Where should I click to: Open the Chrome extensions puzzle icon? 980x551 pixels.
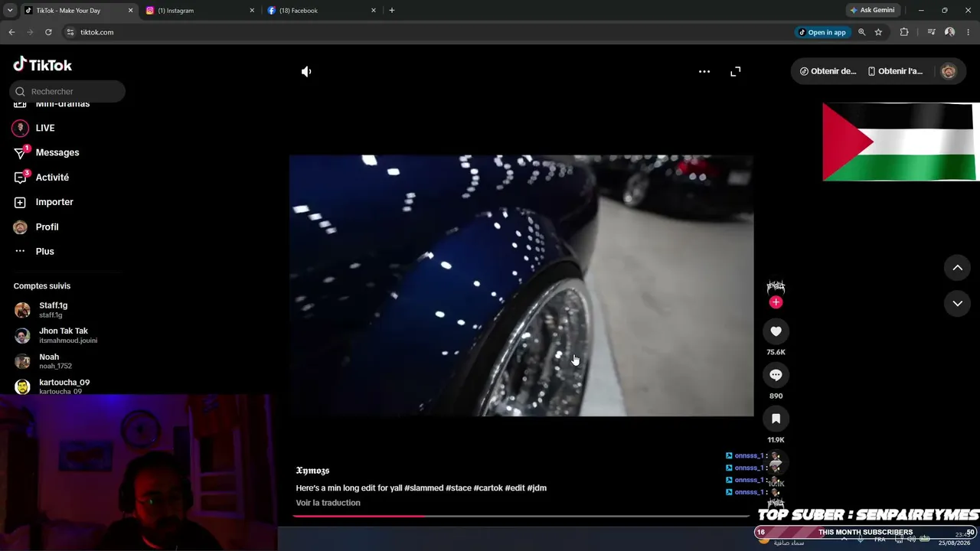point(904,32)
